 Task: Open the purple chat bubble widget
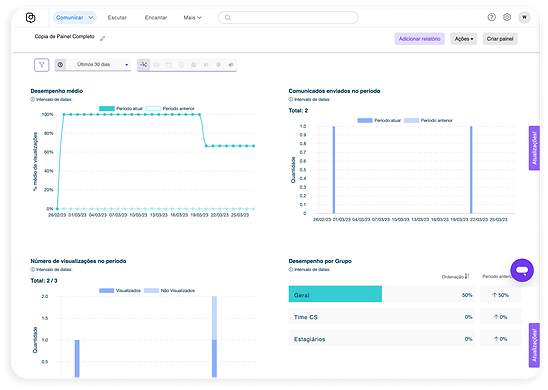tap(522, 270)
